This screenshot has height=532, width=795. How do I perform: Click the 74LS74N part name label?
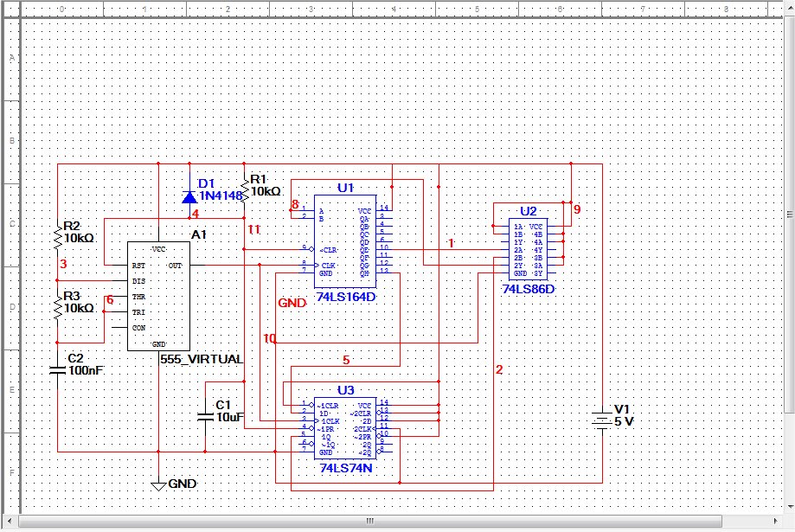tap(346, 468)
